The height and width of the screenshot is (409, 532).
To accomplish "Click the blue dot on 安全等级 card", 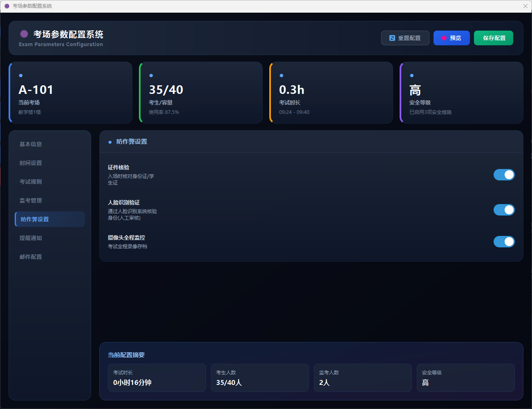I will (x=412, y=76).
